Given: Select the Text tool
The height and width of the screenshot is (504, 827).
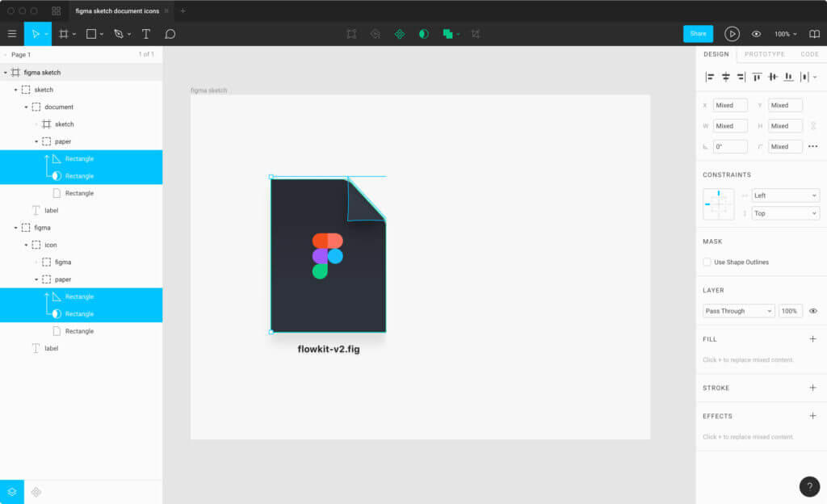Looking at the screenshot, I should [146, 34].
